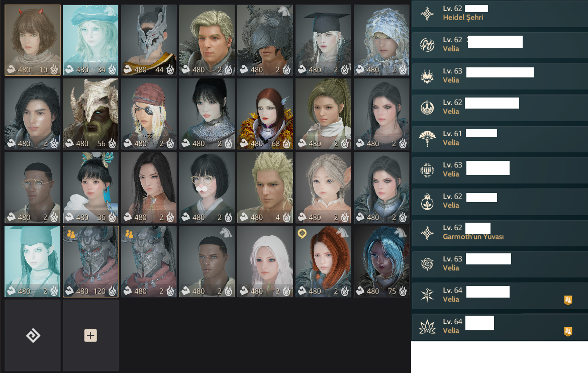This screenshot has width=588, height=373.
Task: Click the horse icon on blue-haired character portrait
Action: point(401,233)
